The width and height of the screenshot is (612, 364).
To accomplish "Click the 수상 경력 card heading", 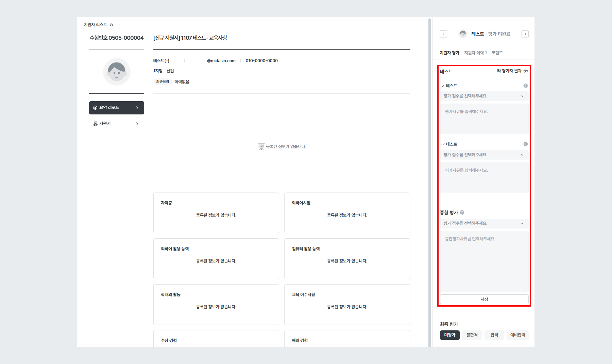I will [169, 341].
